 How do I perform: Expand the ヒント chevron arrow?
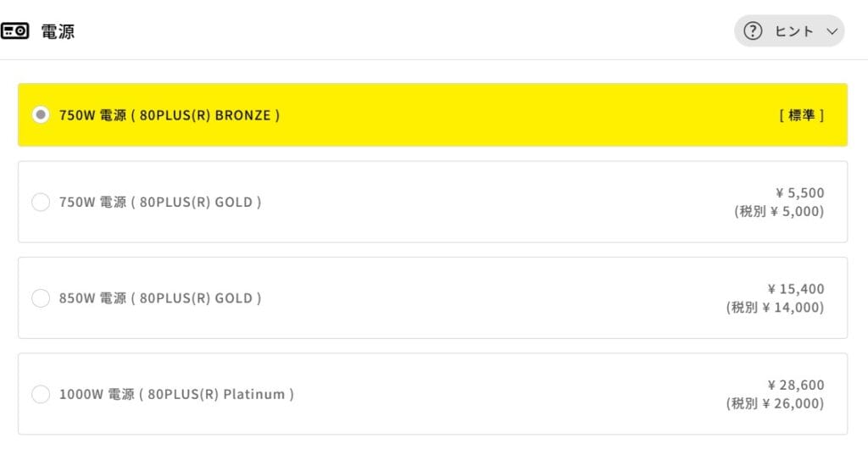coord(831,31)
